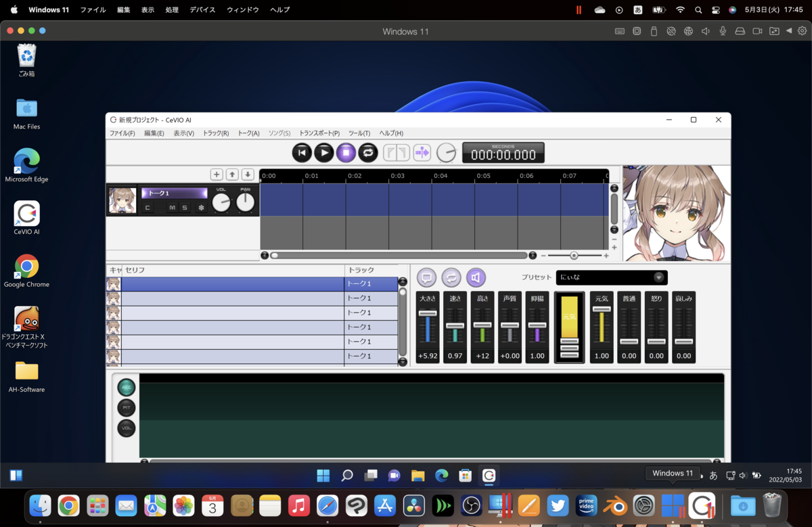Viewport: 812px width, 527px height.
Task: Adjust the 怒り emotion slider
Action: tap(656, 342)
